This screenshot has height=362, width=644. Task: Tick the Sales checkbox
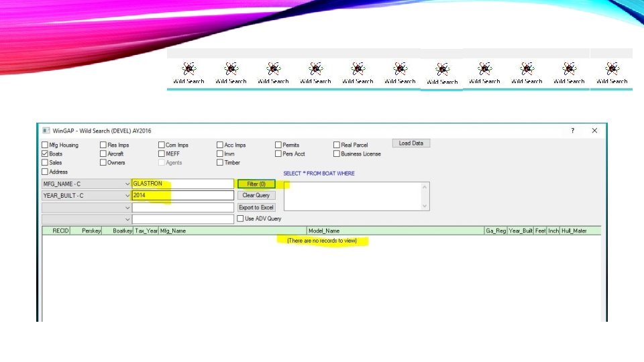pyautogui.click(x=45, y=162)
